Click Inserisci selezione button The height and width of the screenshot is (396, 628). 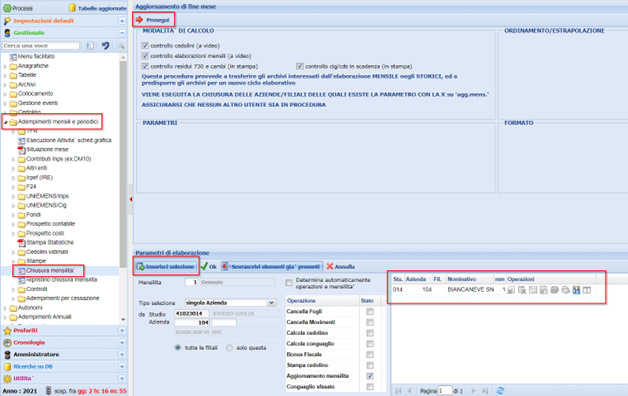click(166, 267)
